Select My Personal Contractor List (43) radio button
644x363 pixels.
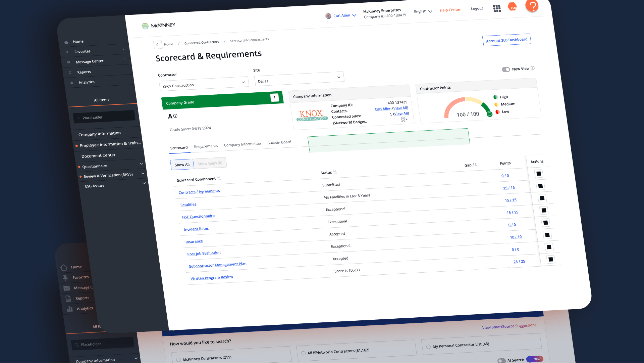click(x=428, y=347)
